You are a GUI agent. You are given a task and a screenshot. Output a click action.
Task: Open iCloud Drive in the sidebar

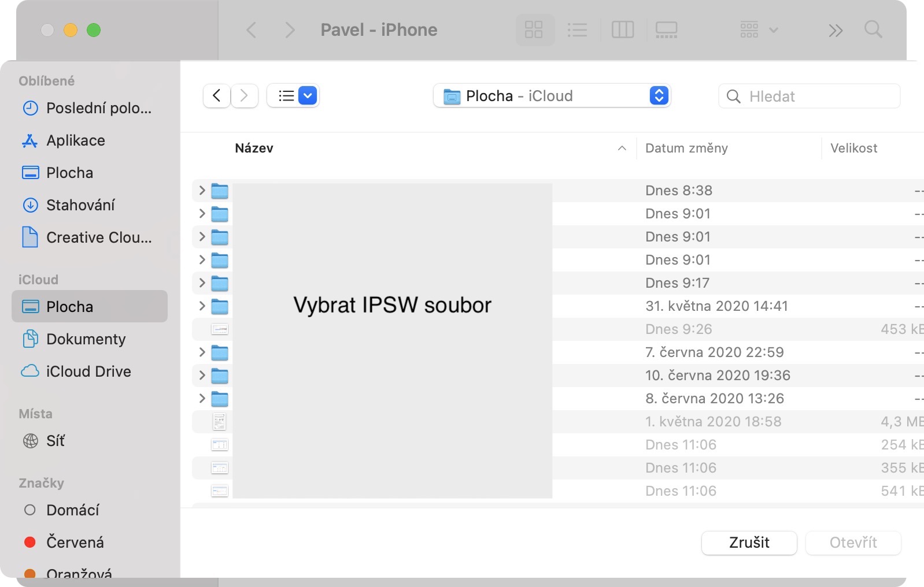90,371
